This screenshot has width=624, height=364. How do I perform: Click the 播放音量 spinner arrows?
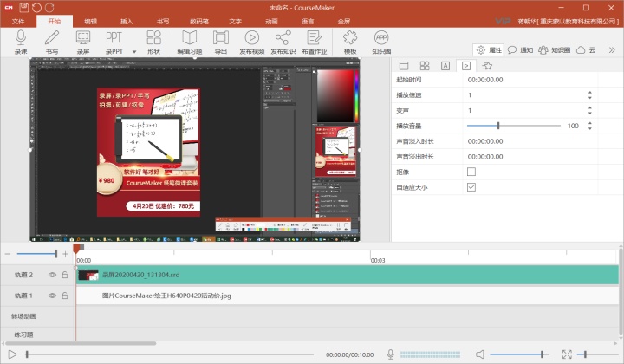(x=590, y=126)
